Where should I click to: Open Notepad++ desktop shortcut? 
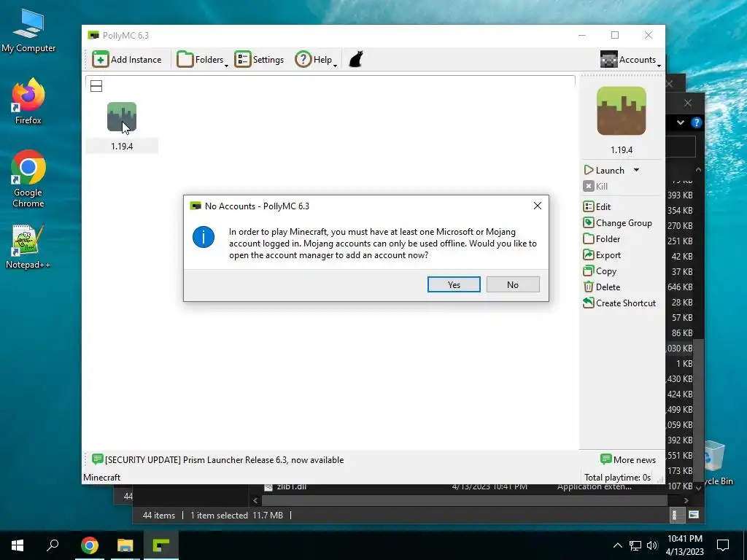coord(28,246)
